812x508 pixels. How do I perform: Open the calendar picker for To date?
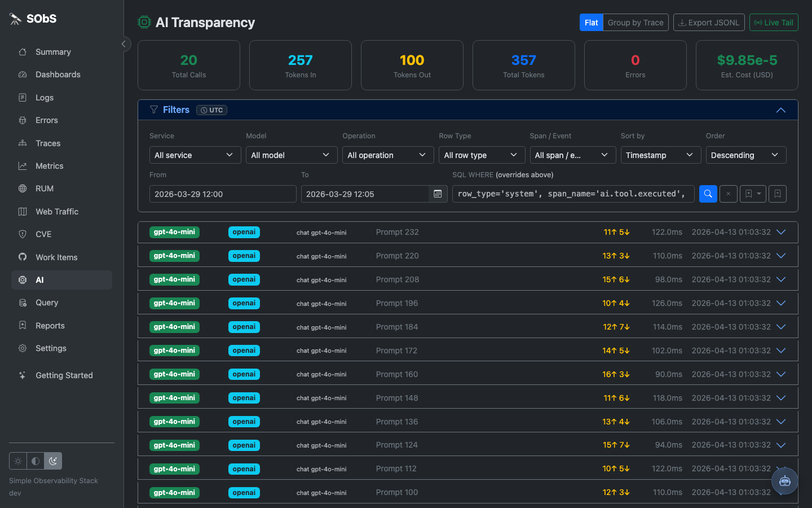438,194
